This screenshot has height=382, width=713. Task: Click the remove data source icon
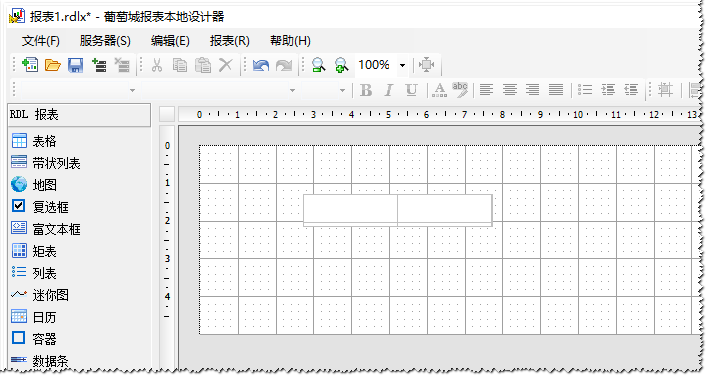click(122, 65)
